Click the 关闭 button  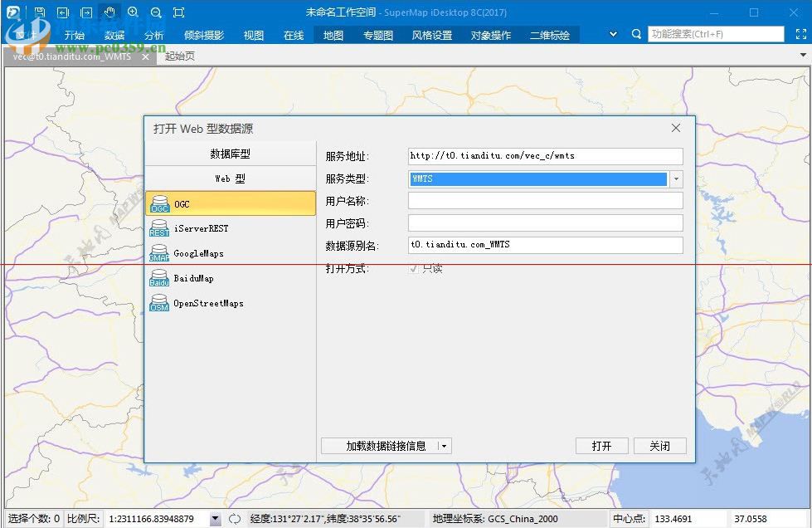(660, 446)
